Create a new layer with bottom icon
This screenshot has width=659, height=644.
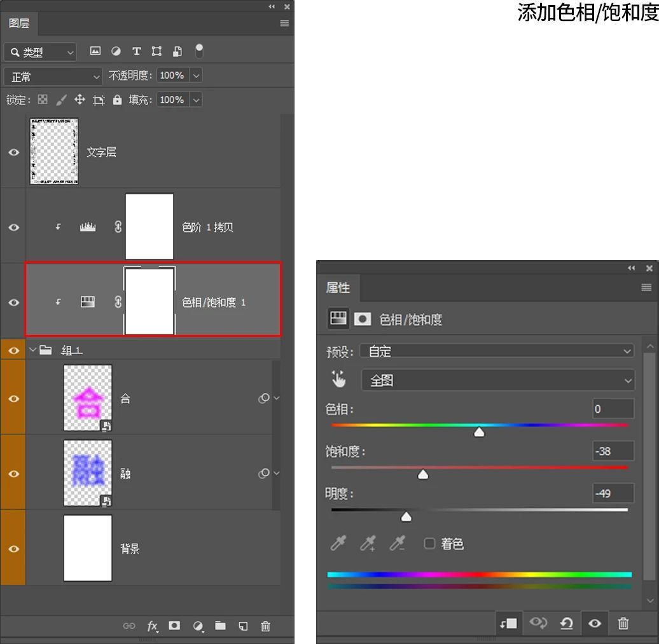pyautogui.click(x=243, y=626)
